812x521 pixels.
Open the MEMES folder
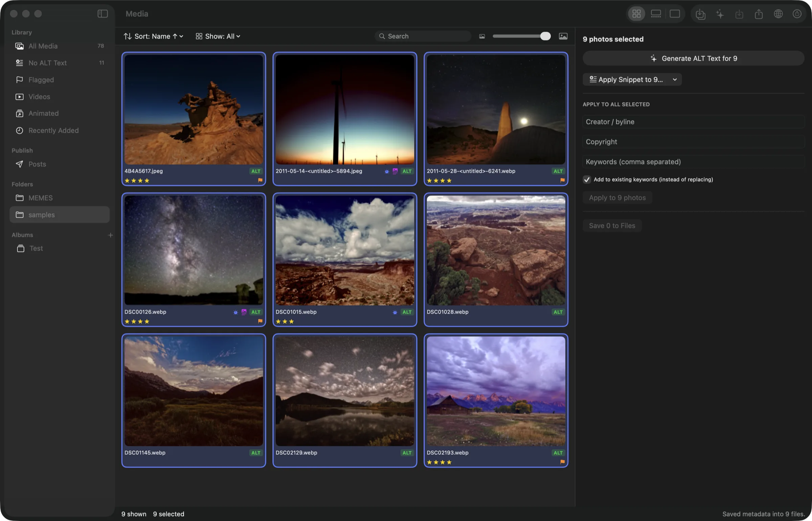[60, 198]
